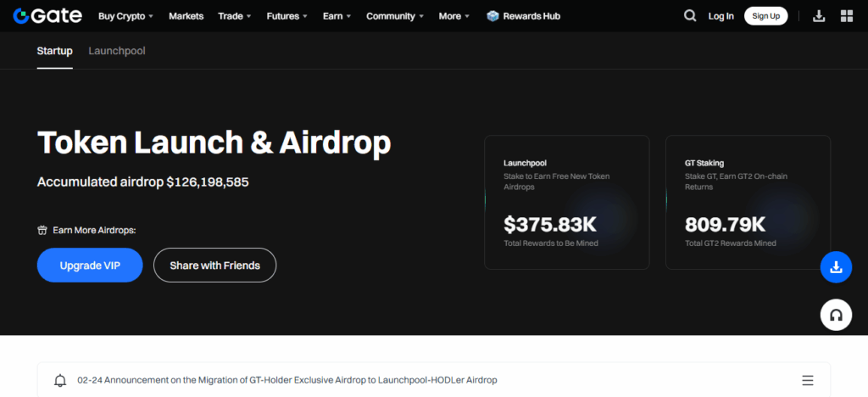This screenshot has height=397, width=868.
Task: Click the Gate logo in the header
Action: [x=47, y=16]
